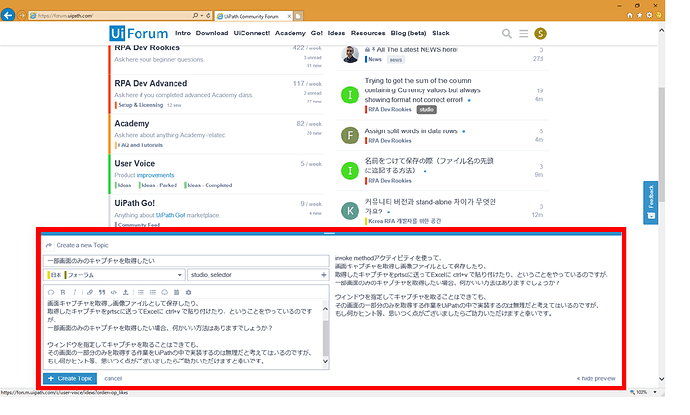Open the Resources nav link
The width and height of the screenshot is (690, 415).
point(368,33)
